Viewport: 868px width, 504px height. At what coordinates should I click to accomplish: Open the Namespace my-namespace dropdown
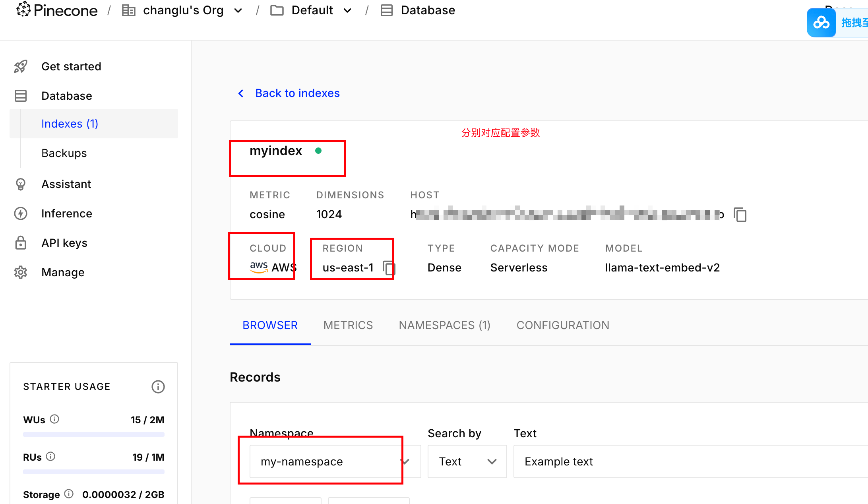335,461
